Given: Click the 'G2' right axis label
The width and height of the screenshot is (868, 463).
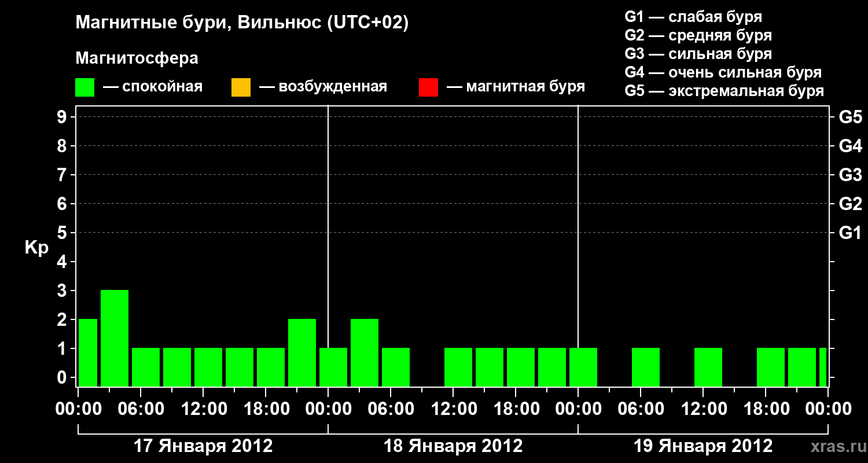Looking at the screenshot, I should pyautogui.click(x=850, y=204).
